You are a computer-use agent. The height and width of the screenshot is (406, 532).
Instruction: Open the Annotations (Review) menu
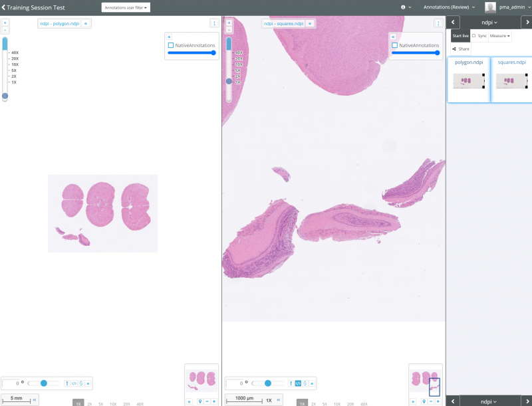tap(450, 7)
